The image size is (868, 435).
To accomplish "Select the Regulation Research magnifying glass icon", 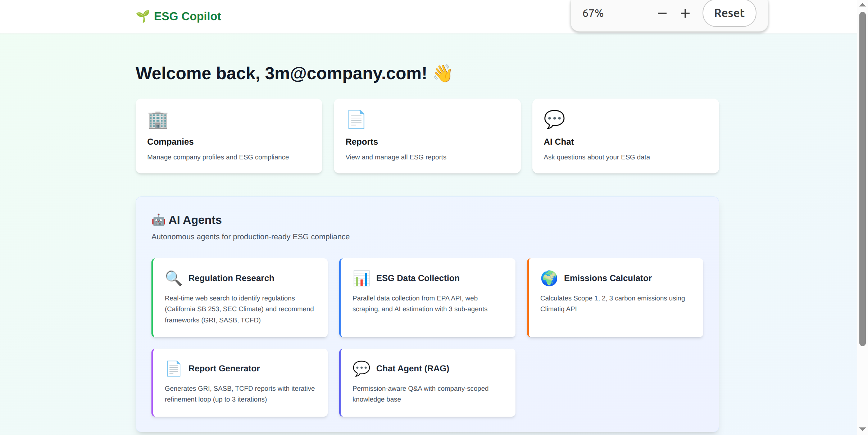I will [173, 278].
